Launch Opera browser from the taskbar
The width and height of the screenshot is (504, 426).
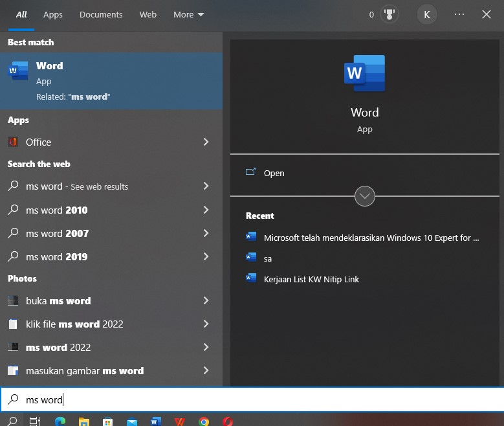(228, 421)
